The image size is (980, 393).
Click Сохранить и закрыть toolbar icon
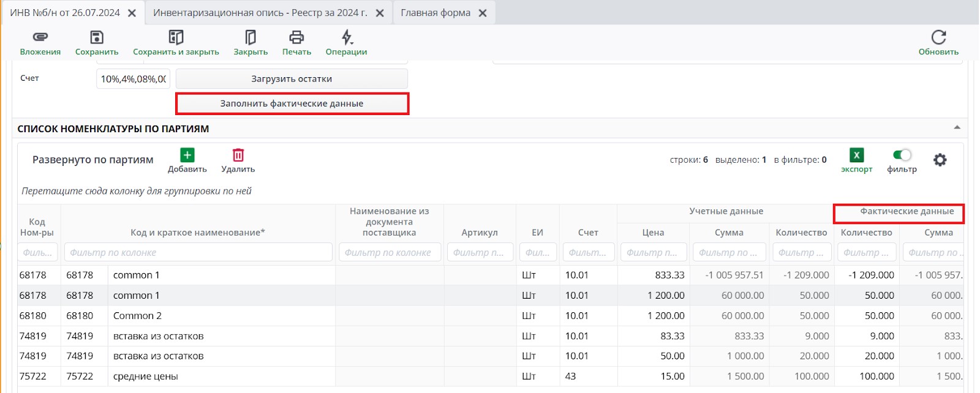[176, 37]
